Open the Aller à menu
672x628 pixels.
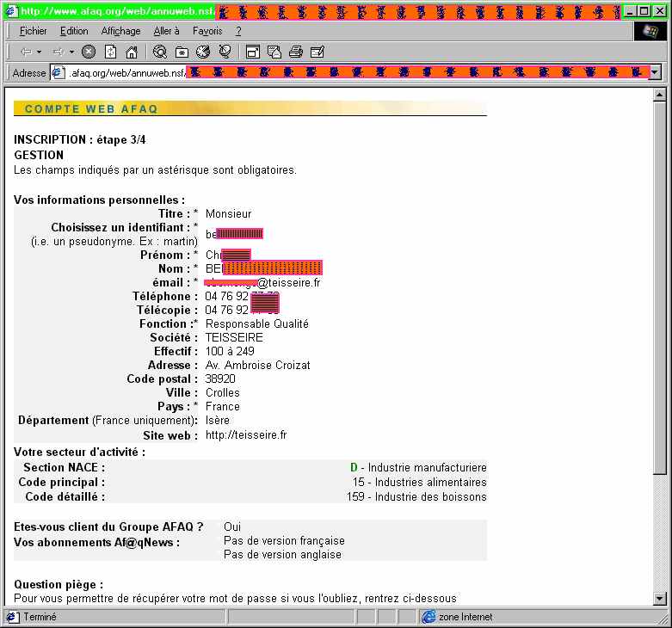(166, 31)
